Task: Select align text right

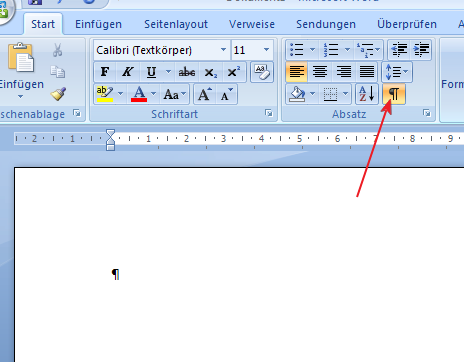Action: point(343,72)
